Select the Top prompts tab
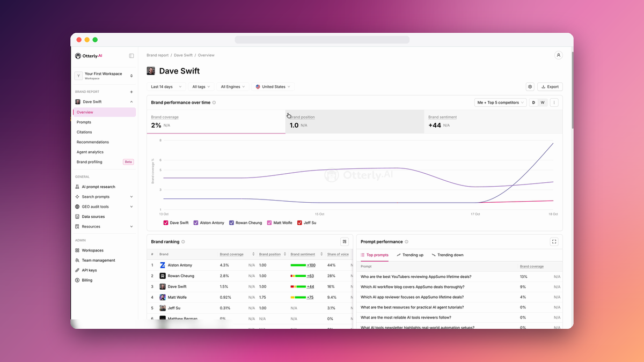Viewport: 644px width, 362px height. 375,255
